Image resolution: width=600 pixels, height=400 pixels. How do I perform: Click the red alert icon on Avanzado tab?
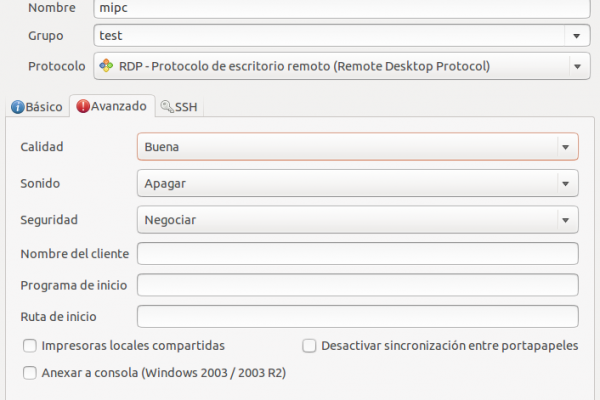click(83, 106)
